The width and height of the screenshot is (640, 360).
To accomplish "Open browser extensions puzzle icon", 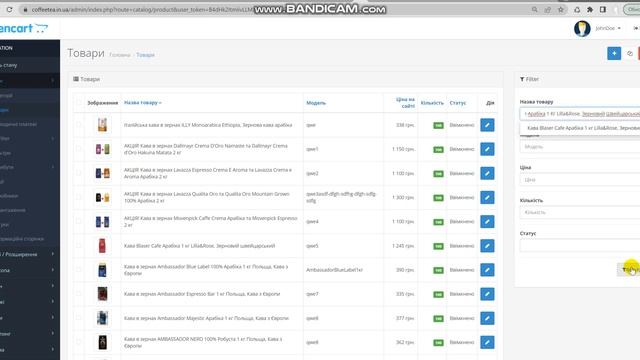I will 590,9.
